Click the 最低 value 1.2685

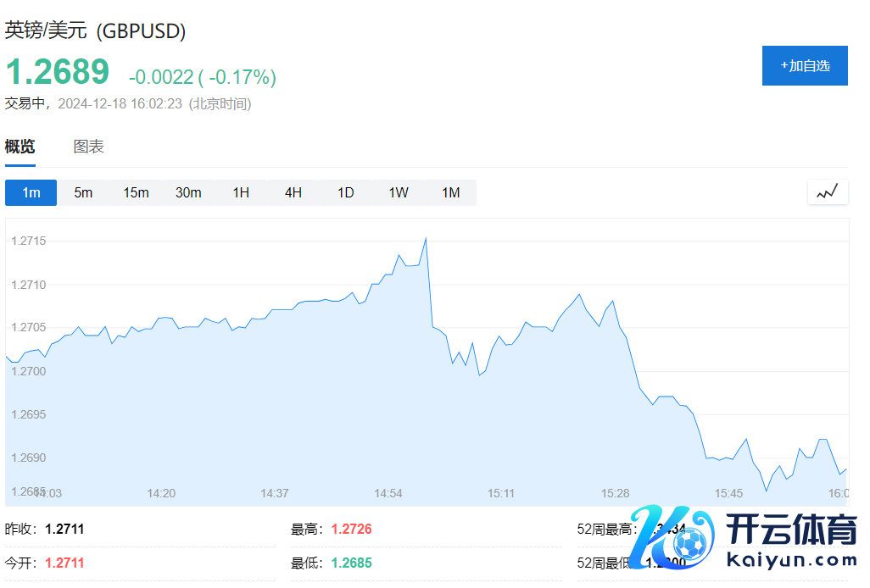pos(351,563)
